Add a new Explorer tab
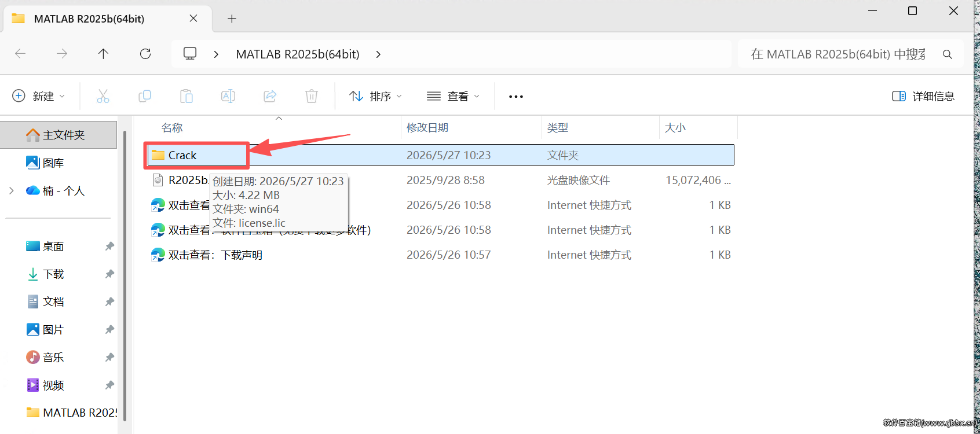 tap(232, 19)
